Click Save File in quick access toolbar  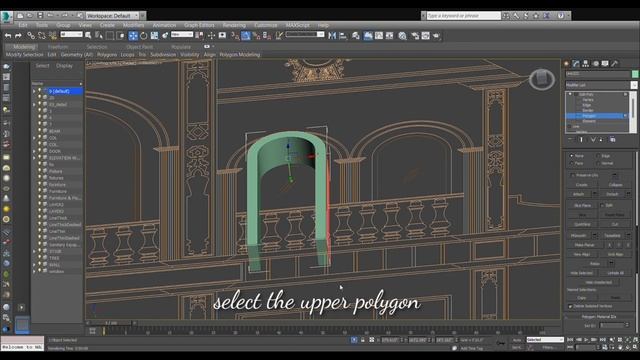point(40,16)
